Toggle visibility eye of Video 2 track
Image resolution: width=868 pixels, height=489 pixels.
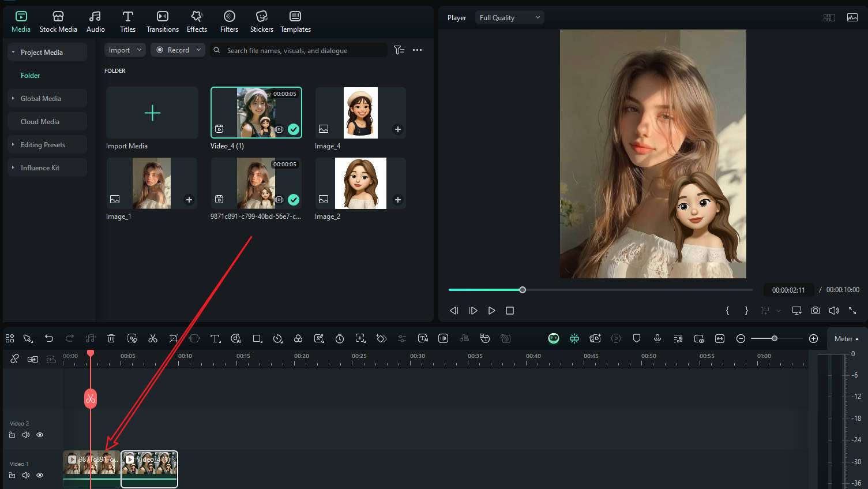click(x=40, y=435)
